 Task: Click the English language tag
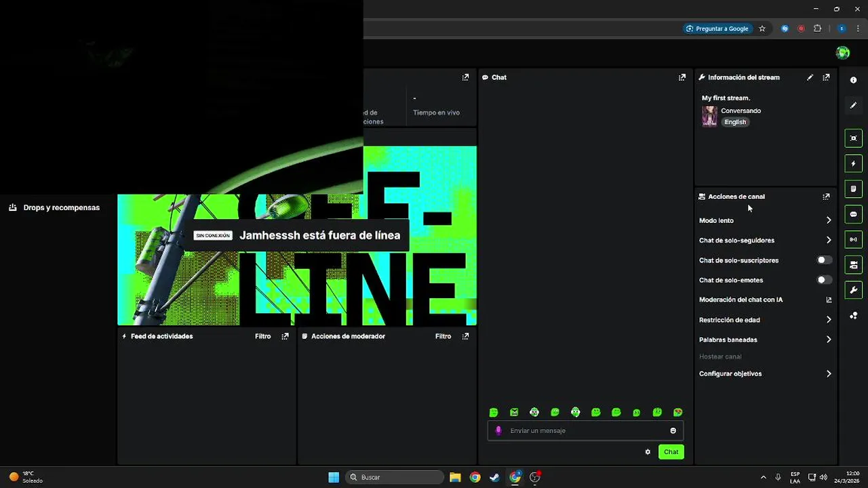(x=735, y=122)
